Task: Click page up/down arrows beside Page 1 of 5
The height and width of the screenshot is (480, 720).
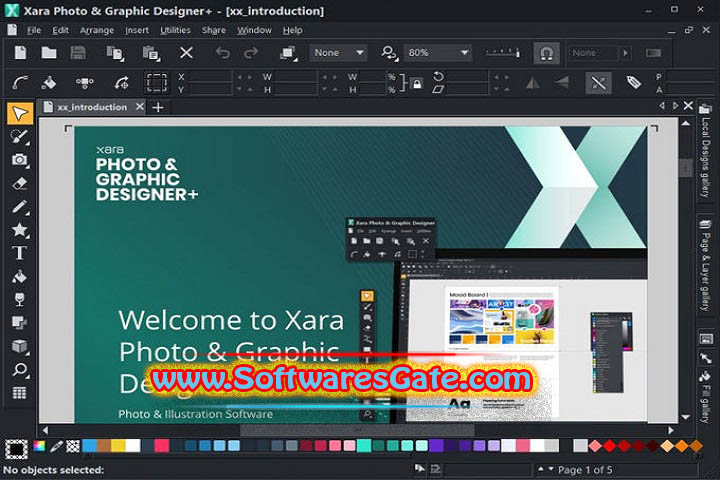Action: (546, 469)
